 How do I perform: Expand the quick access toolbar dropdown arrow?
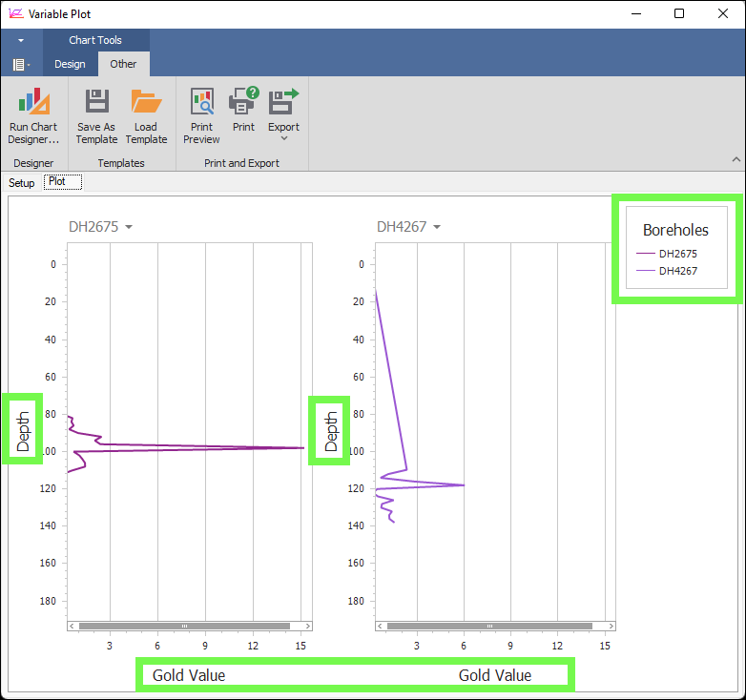[21, 41]
